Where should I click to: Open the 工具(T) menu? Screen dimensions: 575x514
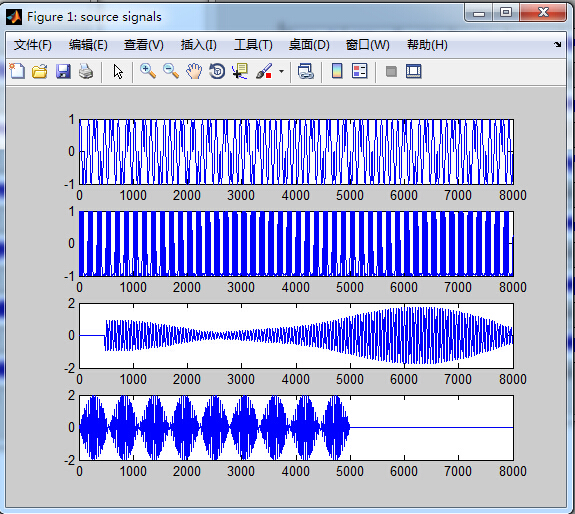click(x=253, y=45)
